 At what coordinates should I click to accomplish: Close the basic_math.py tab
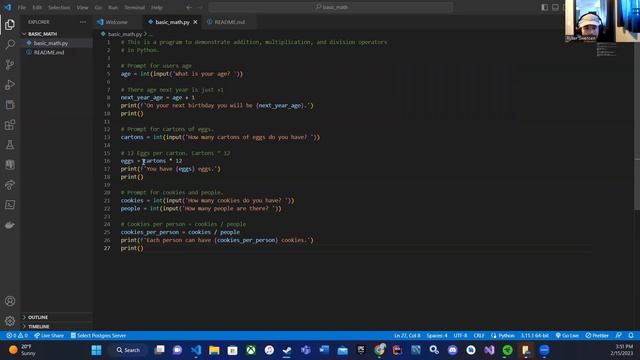[196, 22]
